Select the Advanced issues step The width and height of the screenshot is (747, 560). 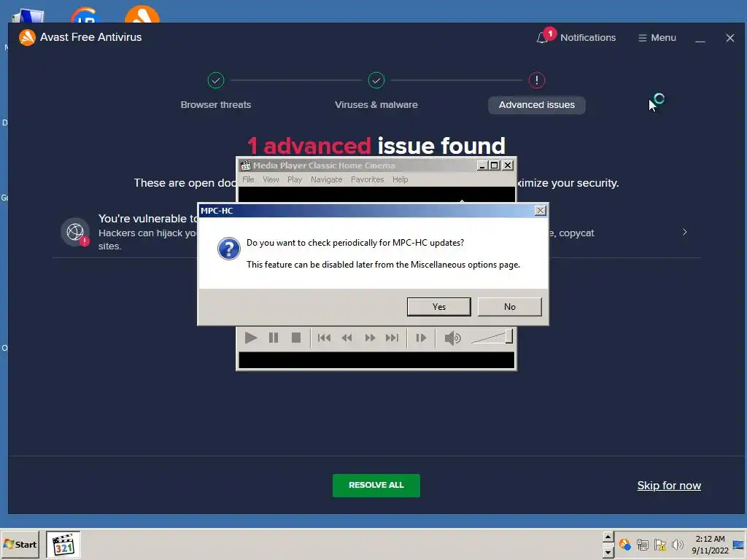pyautogui.click(x=536, y=105)
